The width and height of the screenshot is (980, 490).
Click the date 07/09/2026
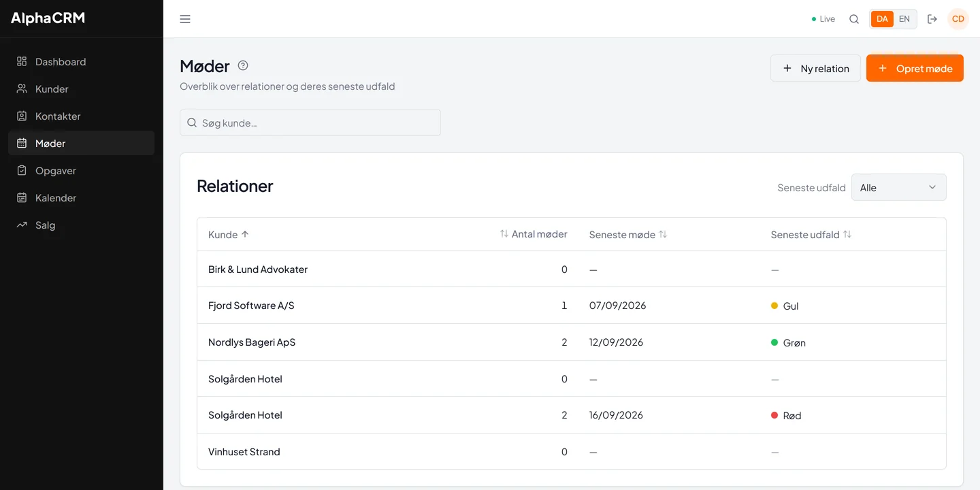click(617, 306)
